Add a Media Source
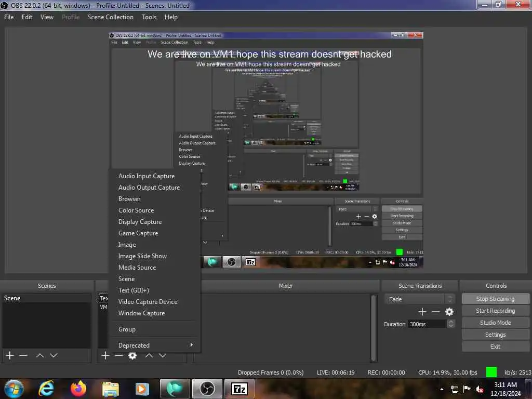The image size is (532, 399). tap(155, 268)
